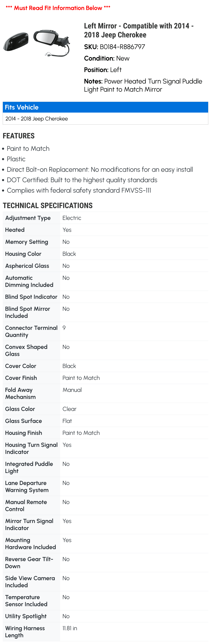Click the mirror assembly with wiring image
The width and height of the screenshot is (211, 644).
(x=52, y=43)
